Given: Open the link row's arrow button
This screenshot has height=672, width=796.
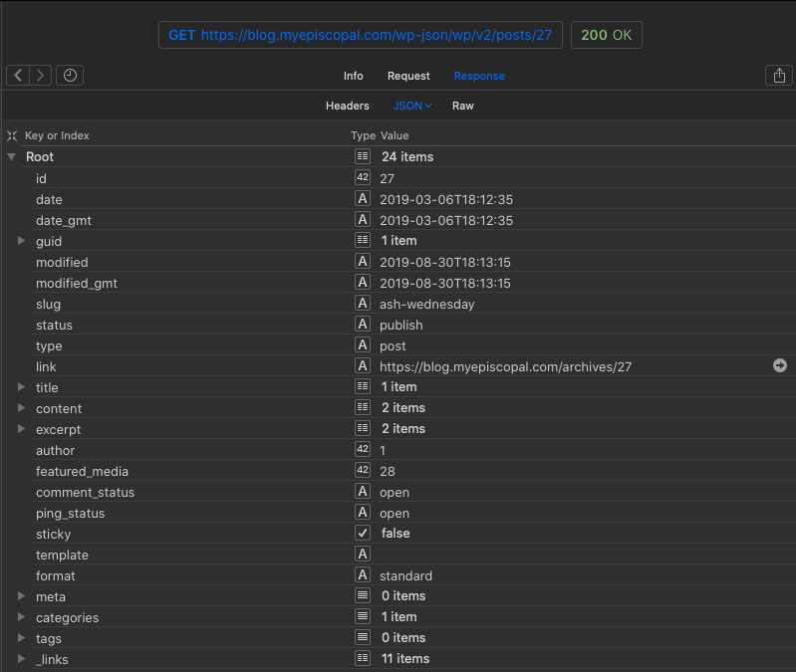Looking at the screenshot, I should tap(780, 365).
